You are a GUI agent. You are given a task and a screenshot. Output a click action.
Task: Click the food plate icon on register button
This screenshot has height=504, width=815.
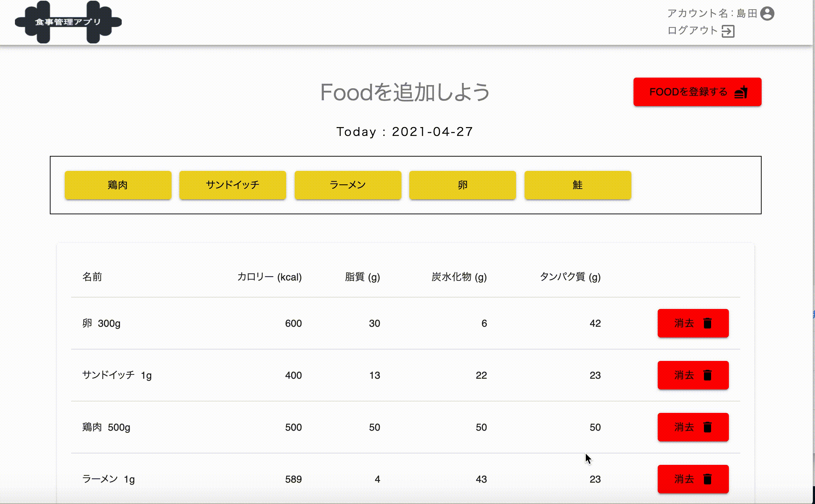coord(741,92)
